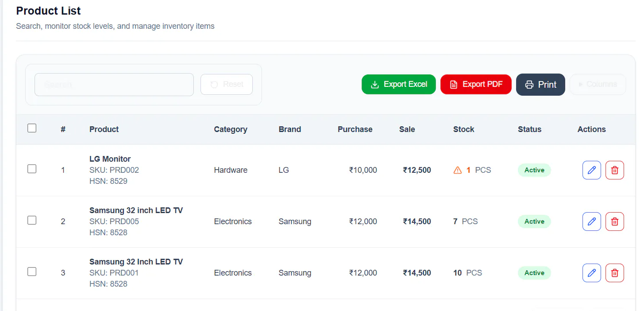Image resolution: width=644 pixels, height=311 pixels.
Task: Export the list as PDF
Action: (x=476, y=84)
